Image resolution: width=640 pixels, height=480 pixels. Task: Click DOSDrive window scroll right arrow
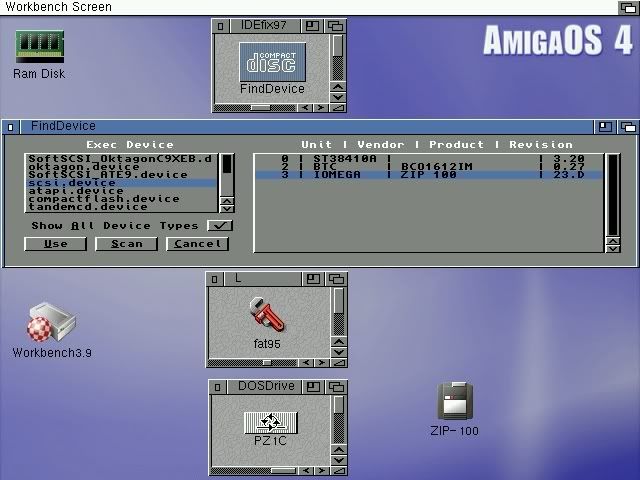tap(322, 471)
